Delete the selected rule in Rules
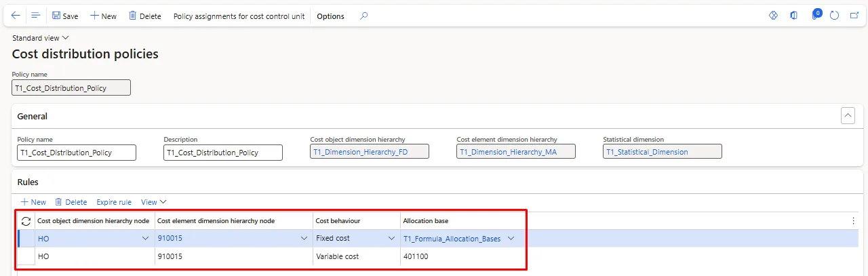This screenshot has height=276, width=868. (71, 202)
